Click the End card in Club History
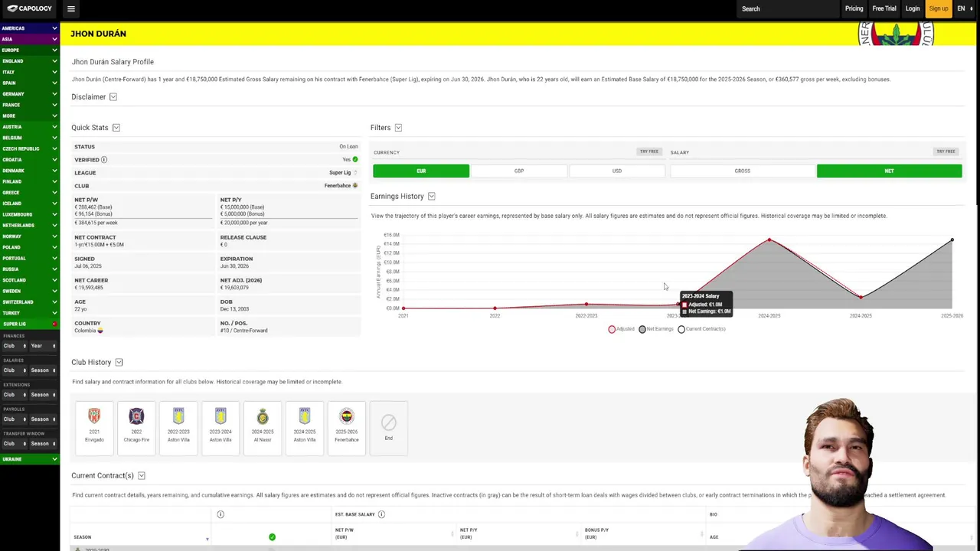Screen dimensions: 980x551 [389, 428]
